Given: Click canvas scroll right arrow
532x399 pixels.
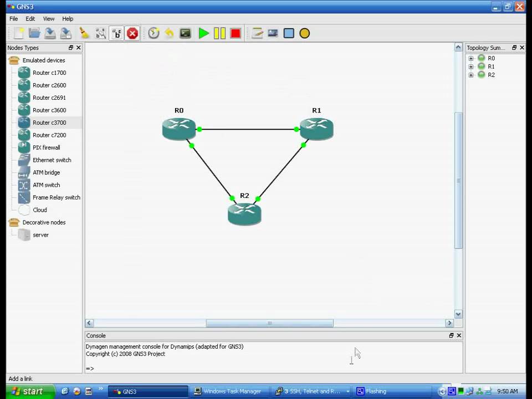Looking at the screenshot, I should (x=449, y=323).
